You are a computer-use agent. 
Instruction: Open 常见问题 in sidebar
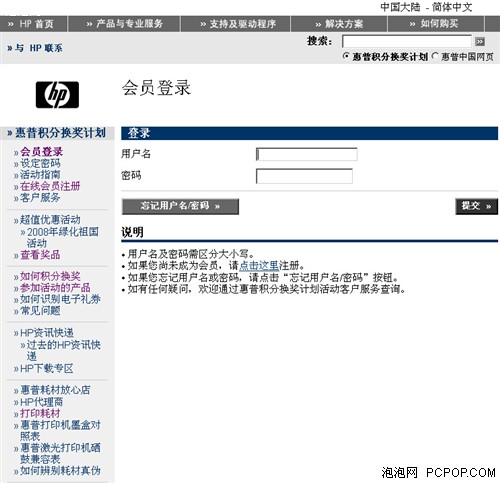click(40, 311)
